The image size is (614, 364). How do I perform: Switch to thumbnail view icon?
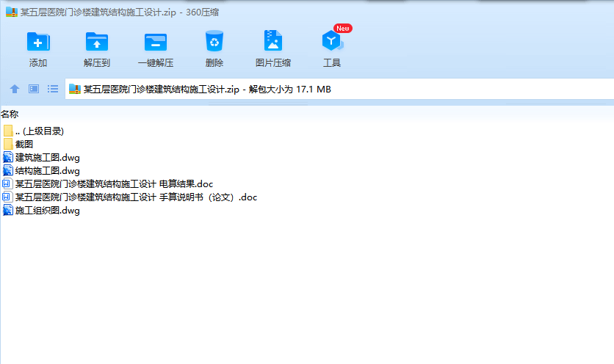[x=34, y=89]
